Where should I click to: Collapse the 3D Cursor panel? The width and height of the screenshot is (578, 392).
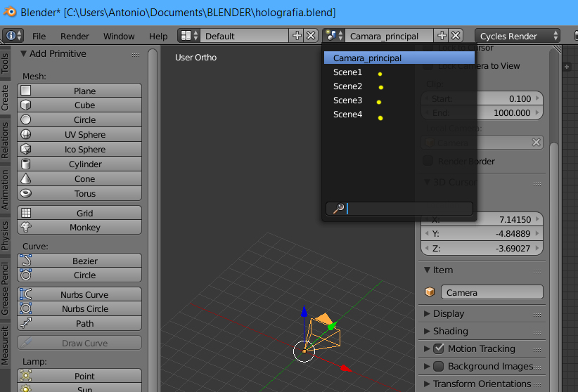[x=428, y=182]
